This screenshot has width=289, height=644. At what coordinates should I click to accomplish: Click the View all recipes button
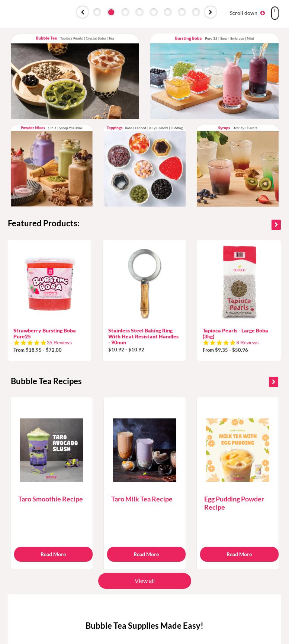(x=145, y=581)
